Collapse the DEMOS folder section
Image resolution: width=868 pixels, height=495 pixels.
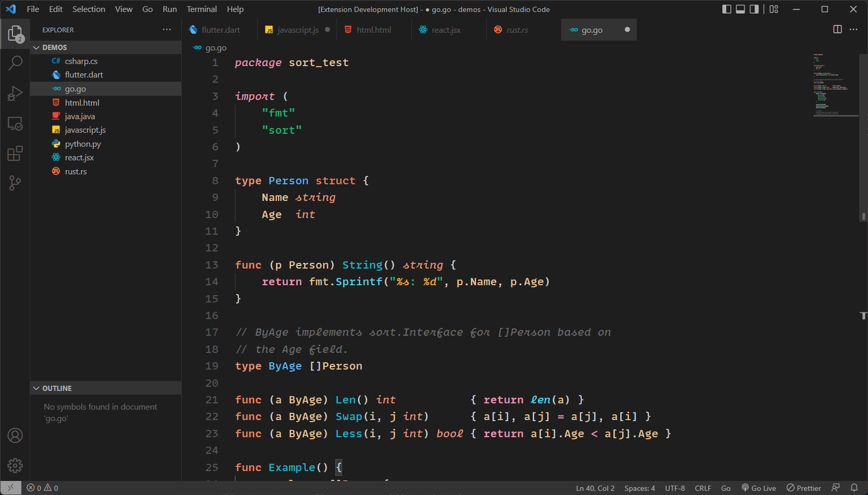pyautogui.click(x=106, y=47)
